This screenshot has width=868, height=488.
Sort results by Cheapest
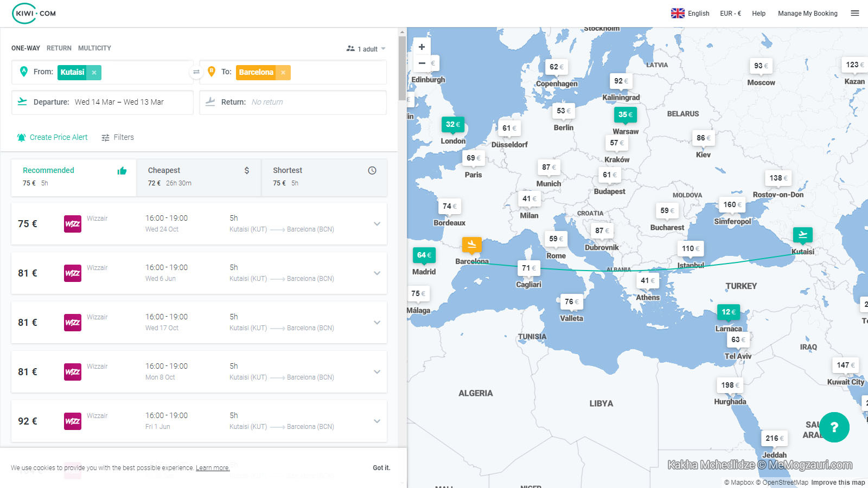199,177
